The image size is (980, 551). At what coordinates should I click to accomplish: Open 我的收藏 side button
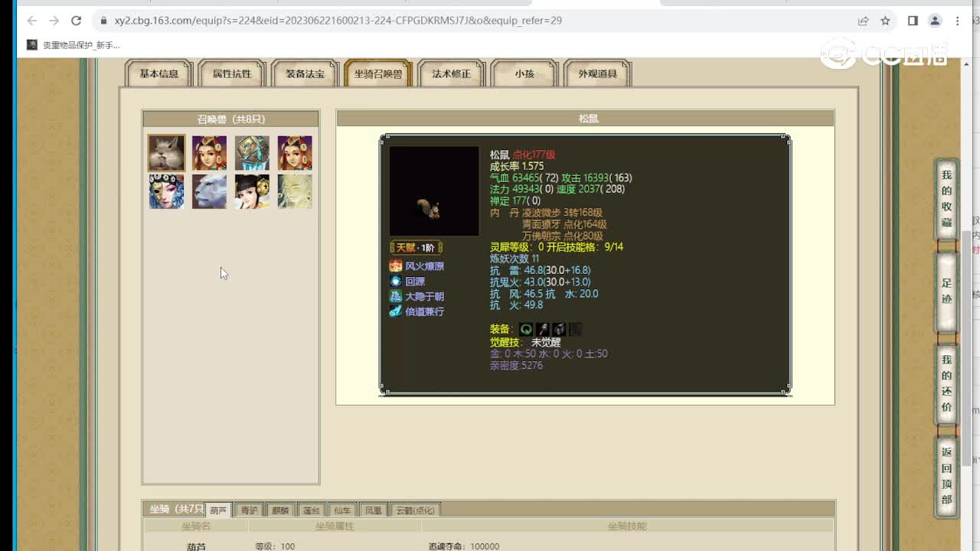point(947,200)
